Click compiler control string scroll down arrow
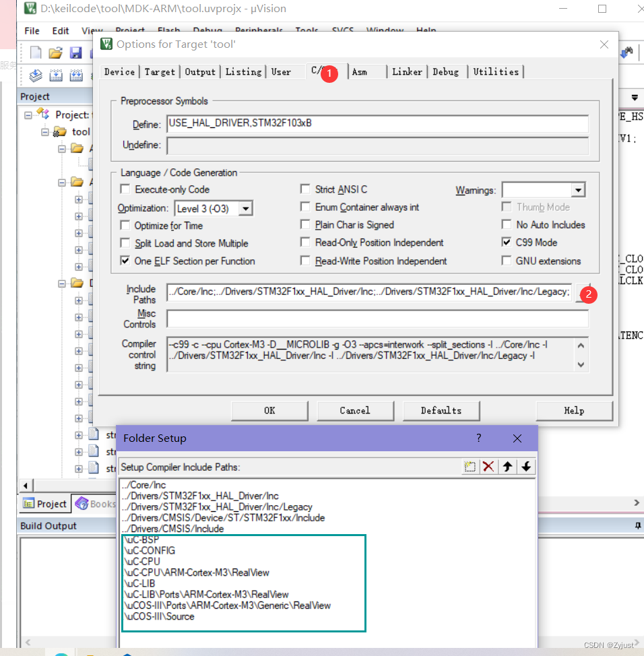This screenshot has height=656, width=644. point(581,364)
